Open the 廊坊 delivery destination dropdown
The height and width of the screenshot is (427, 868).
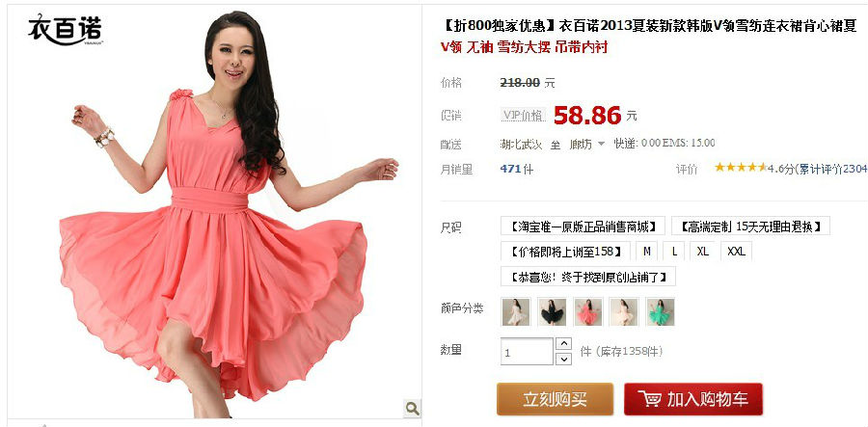click(x=586, y=145)
